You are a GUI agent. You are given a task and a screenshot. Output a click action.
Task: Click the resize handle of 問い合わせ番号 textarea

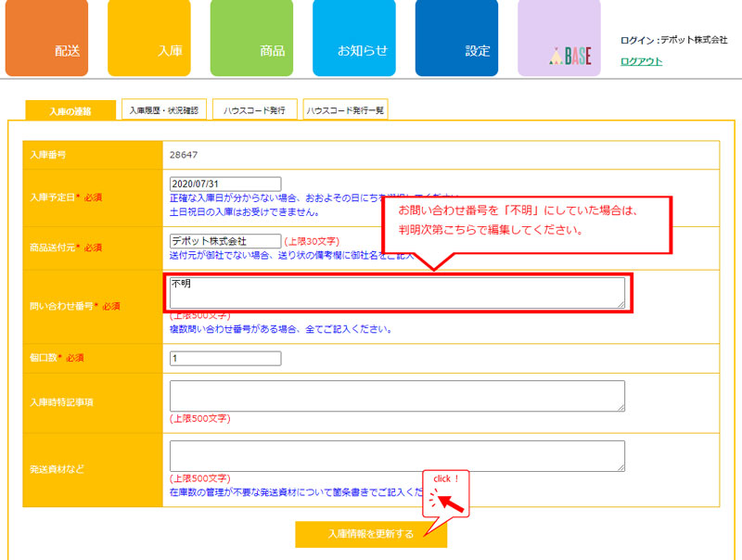[x=620, y=304]
